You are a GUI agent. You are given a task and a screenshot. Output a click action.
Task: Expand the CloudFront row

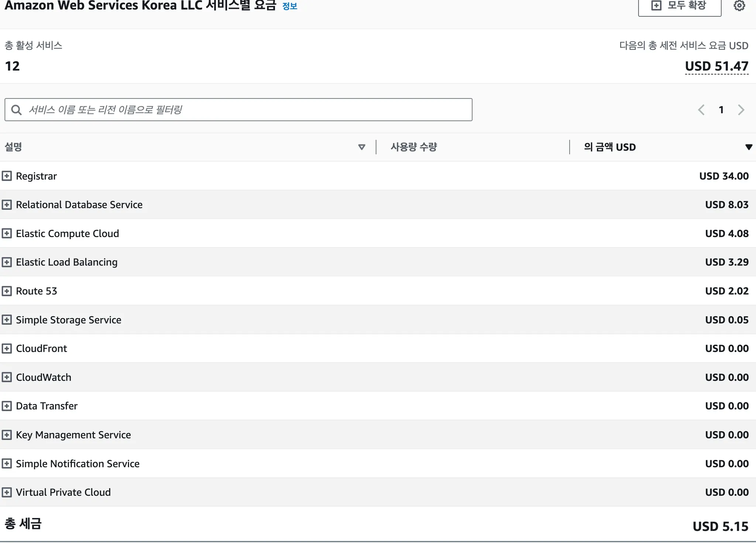tap(7, 348)
